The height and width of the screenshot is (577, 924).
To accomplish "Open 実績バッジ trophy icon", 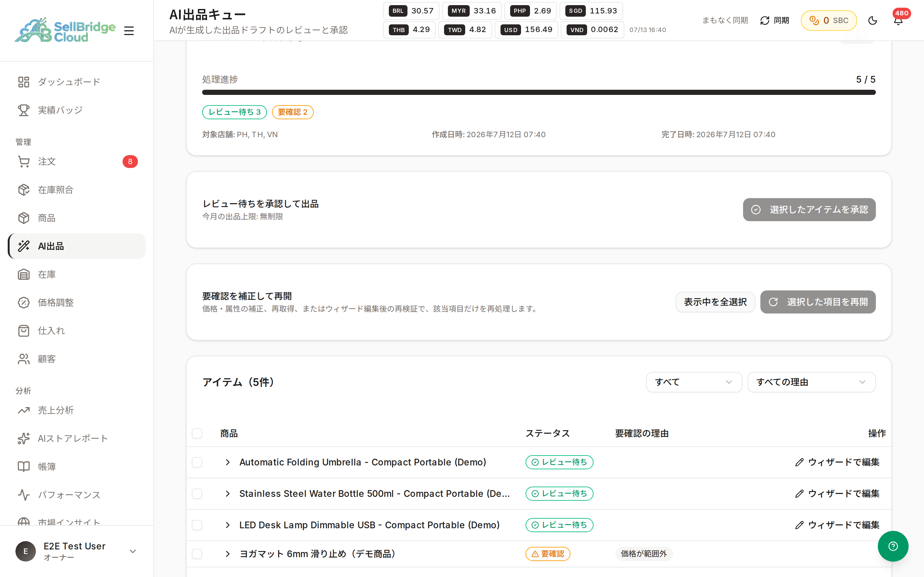I will tap(24, 110).
